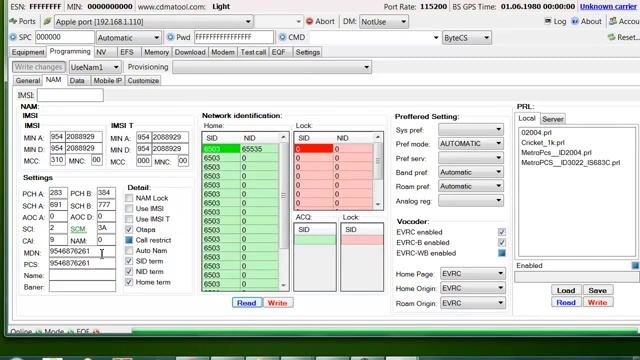Send SPC code icon button
The image size is (640, 360).
pos(13,37)
